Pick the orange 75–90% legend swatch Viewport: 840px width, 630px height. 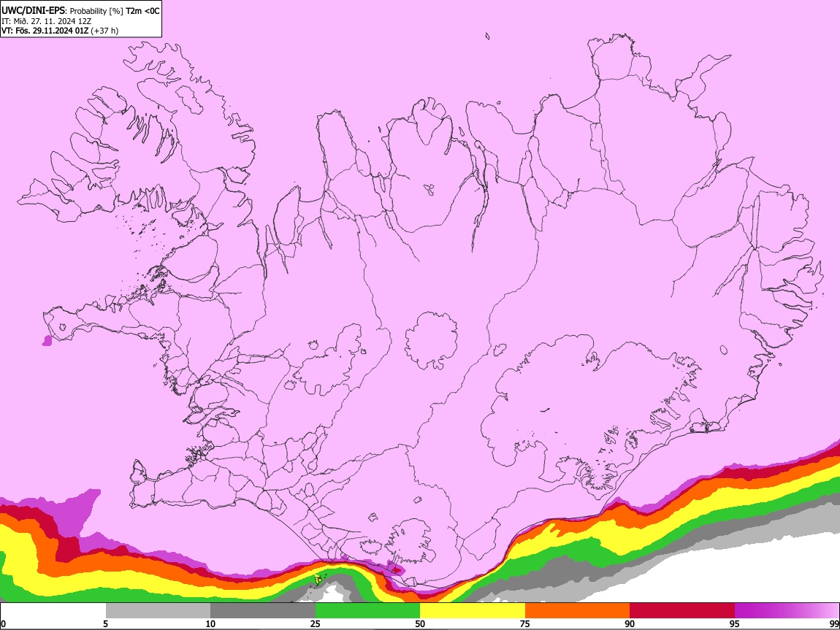(578, 611)
